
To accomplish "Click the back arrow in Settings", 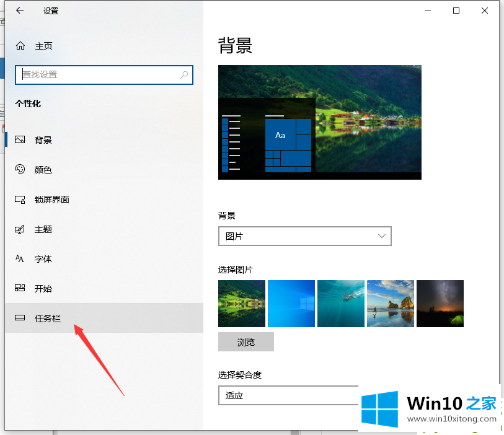I will coord(20,11).
